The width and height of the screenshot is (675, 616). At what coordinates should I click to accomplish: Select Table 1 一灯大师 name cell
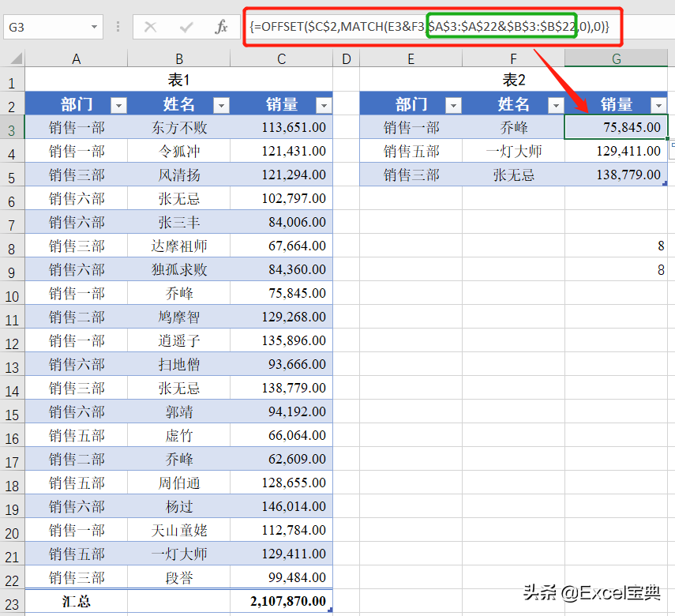pos(179,554)
